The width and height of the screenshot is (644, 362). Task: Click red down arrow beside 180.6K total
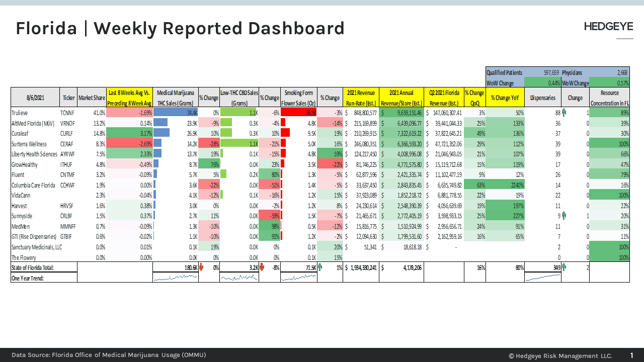201,267
